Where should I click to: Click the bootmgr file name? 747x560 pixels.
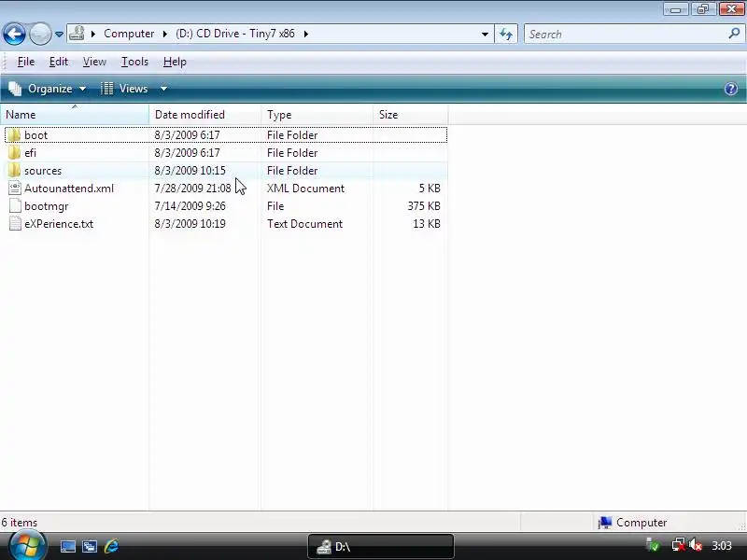point(46,206)
